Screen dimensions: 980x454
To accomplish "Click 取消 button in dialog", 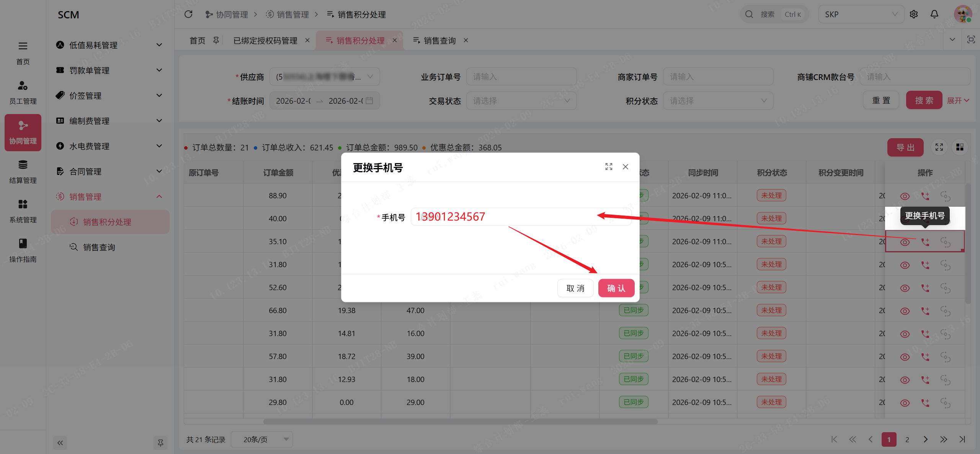I will (x=575, y=288).
